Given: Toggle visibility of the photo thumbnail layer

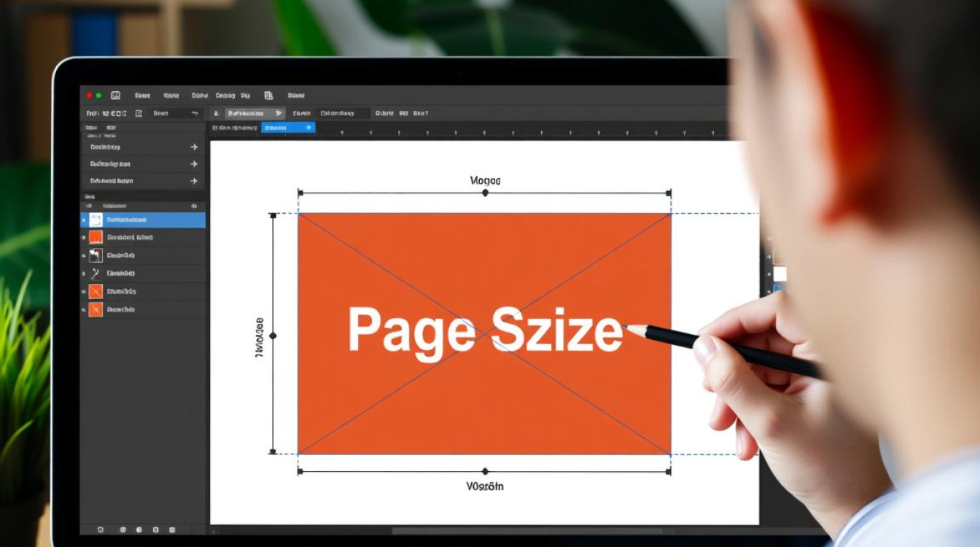Looking at the screenshot, I should coord(84,255).
